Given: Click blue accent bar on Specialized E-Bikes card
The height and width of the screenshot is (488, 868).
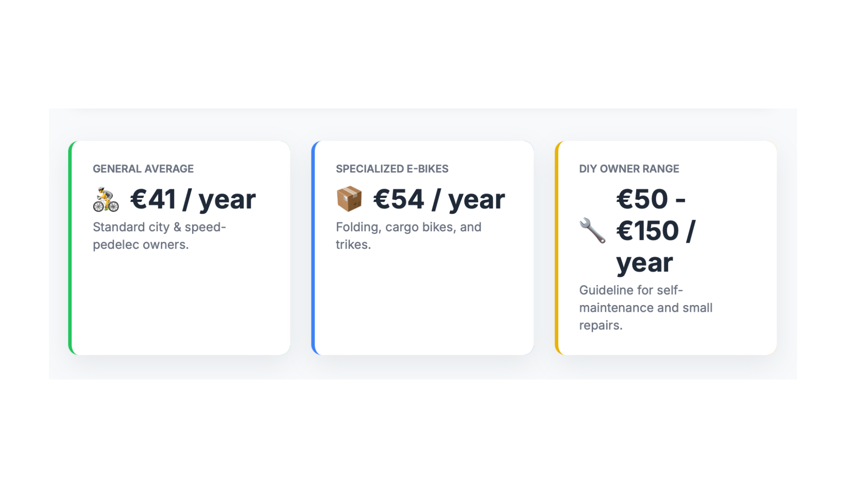Looking at the screenshot, I should [313, 248].
